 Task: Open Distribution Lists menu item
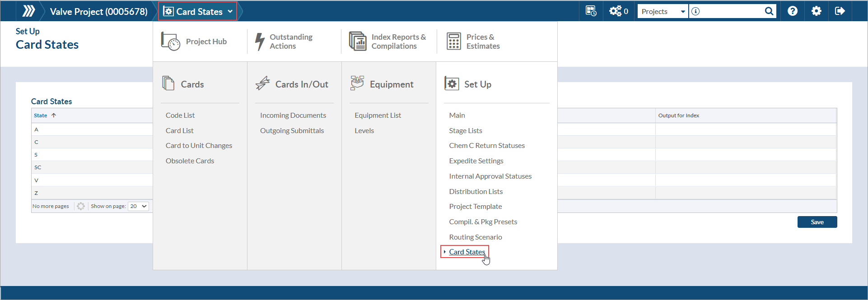click(x=476, y=192)
